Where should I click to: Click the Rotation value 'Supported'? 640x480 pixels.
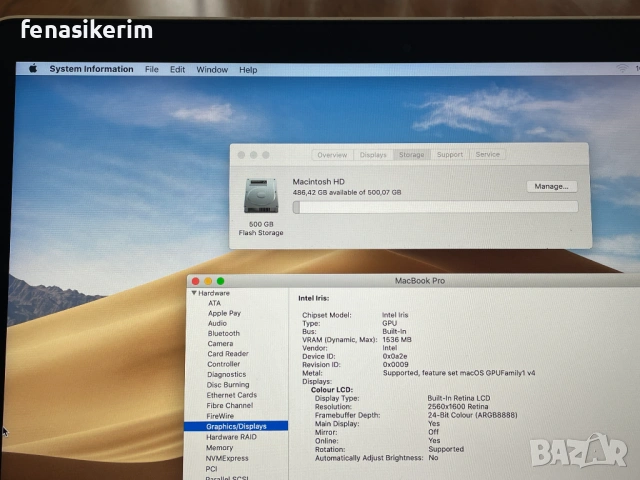click(x=446, y=449)
